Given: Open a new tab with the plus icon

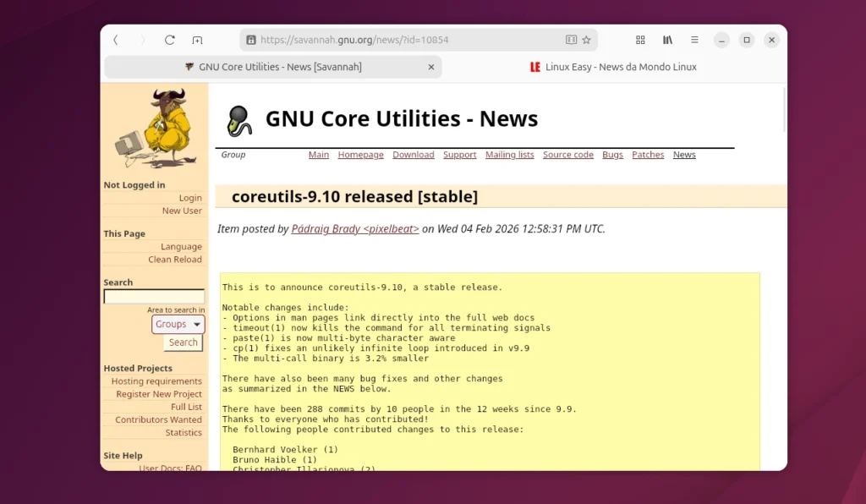Looking at the screenshot, I should pos(198,39).
